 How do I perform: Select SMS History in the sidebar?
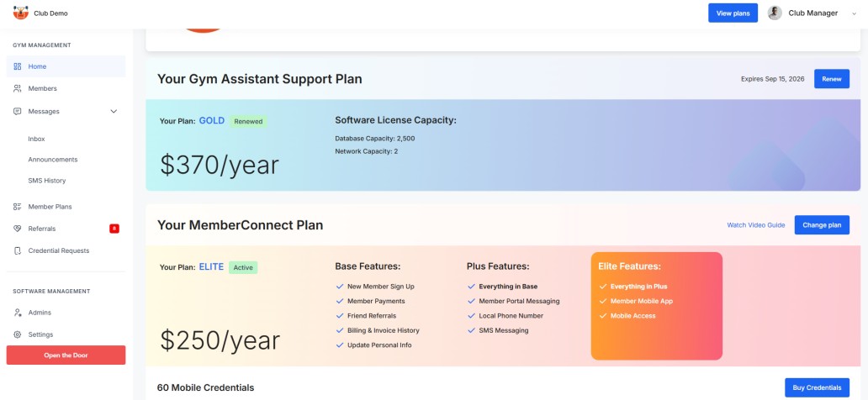pos(47,181)
